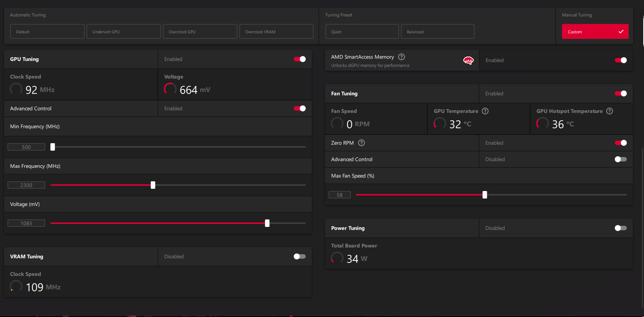Click the 92 MHz clock speed reading

pyautogui.click(x=40, y=90)
